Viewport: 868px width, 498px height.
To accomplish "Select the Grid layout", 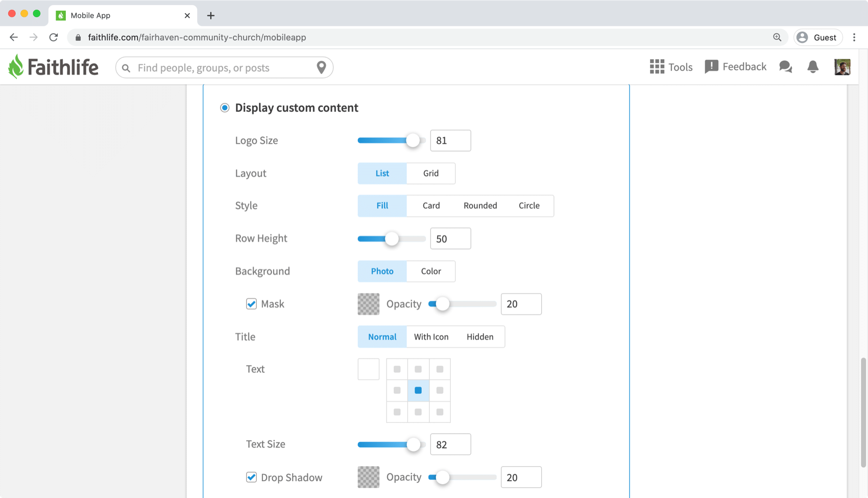I will pos(431,173).
